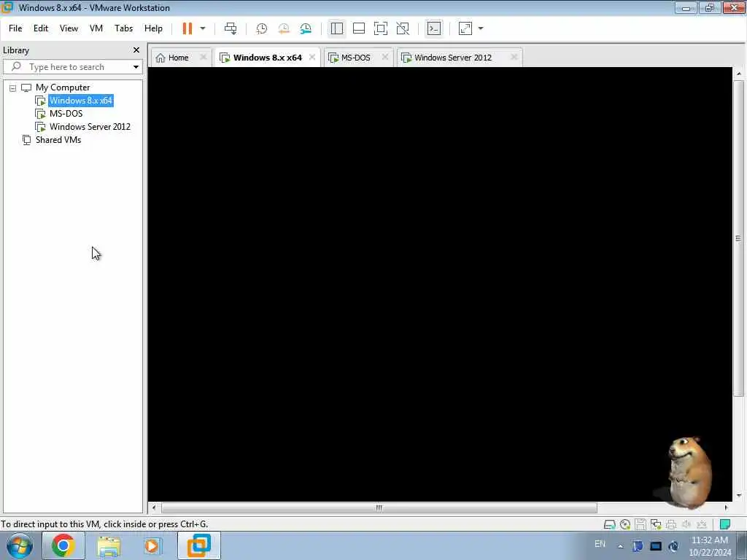Image resolution: width=747 pixels, height=560 pixels.
Task: Show hidden system tray icons
Action: click(620, 547)
